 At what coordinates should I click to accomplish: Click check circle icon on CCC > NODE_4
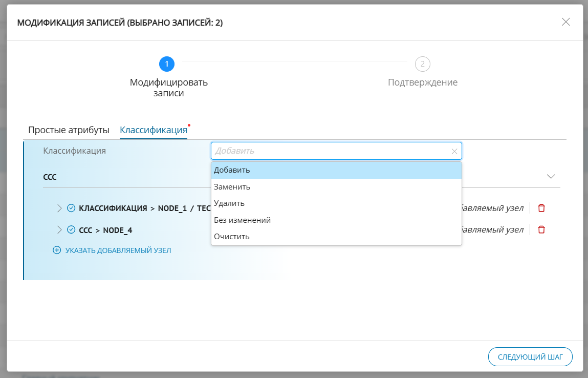(x=72, y=230)
